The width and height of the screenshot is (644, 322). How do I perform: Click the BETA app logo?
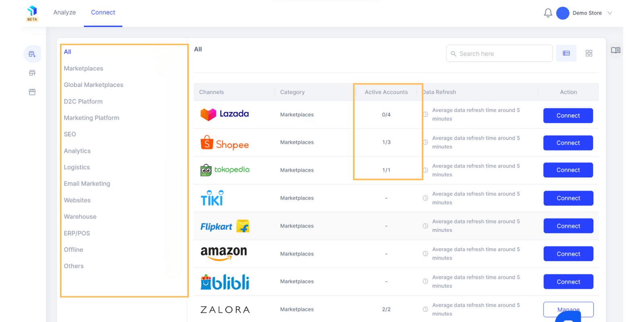tap(32, 13)
